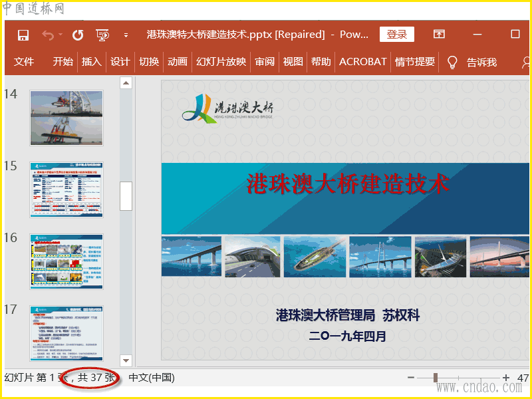The width and height of the screenshot is (532, 399).
Task: Select the 切换 transitions tab
Action: coord(149,62)
